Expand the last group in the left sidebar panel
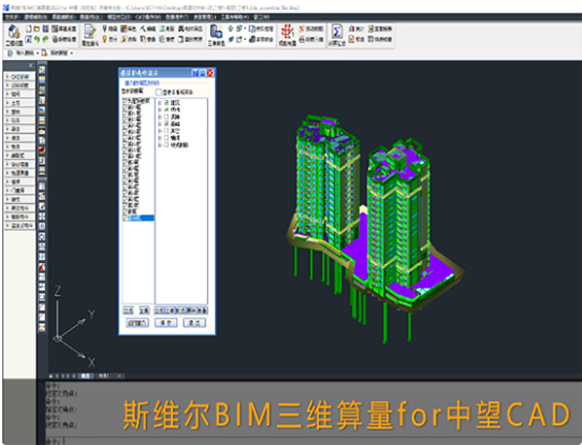 20,225
